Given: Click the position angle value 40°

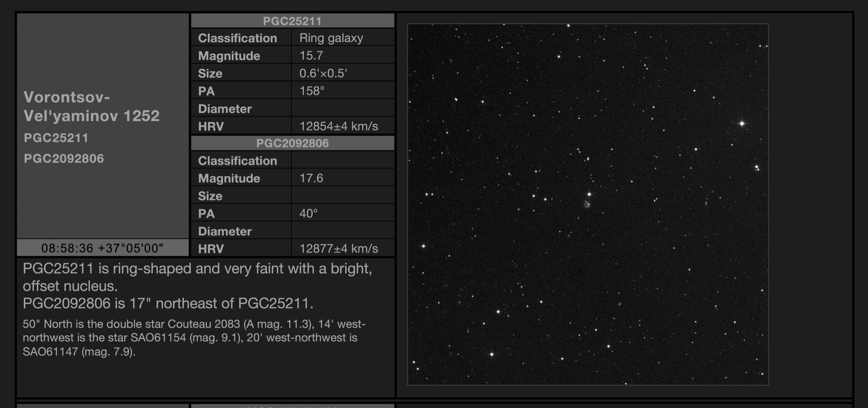Looking at the screenshot, I should coord(309,213).
